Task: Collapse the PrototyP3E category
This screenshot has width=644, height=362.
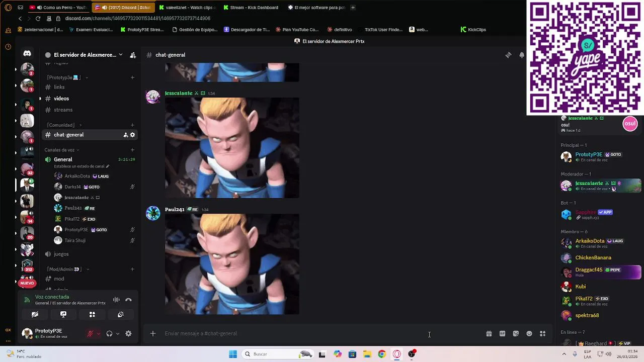Action: click(x=67, y=77)
